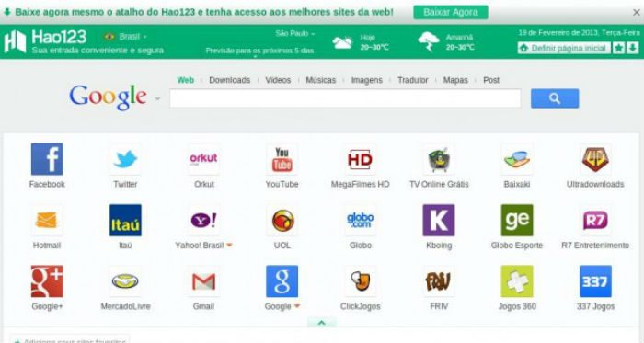Click the MercadoLivre text label
644x343 pixels.
click(125, 306)
